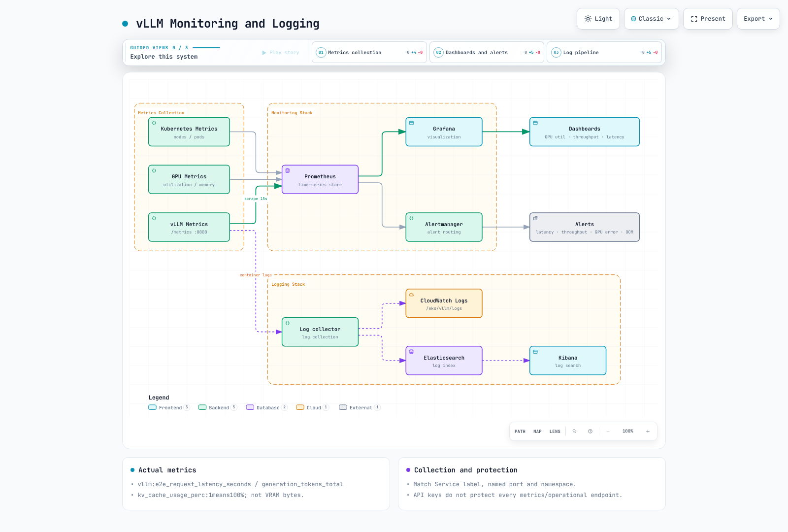Click the Dashboards node window icon

535,123
